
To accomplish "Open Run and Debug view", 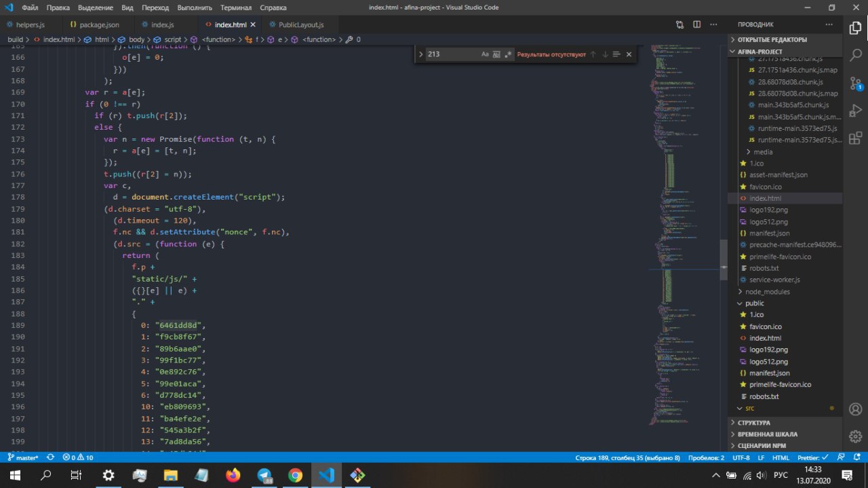I will (x=855, y=110).
